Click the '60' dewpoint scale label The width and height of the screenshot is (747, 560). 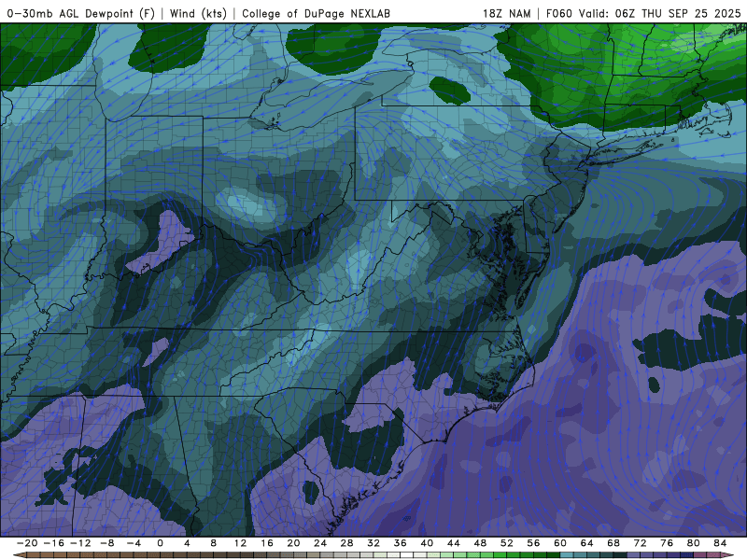(560, 543)
